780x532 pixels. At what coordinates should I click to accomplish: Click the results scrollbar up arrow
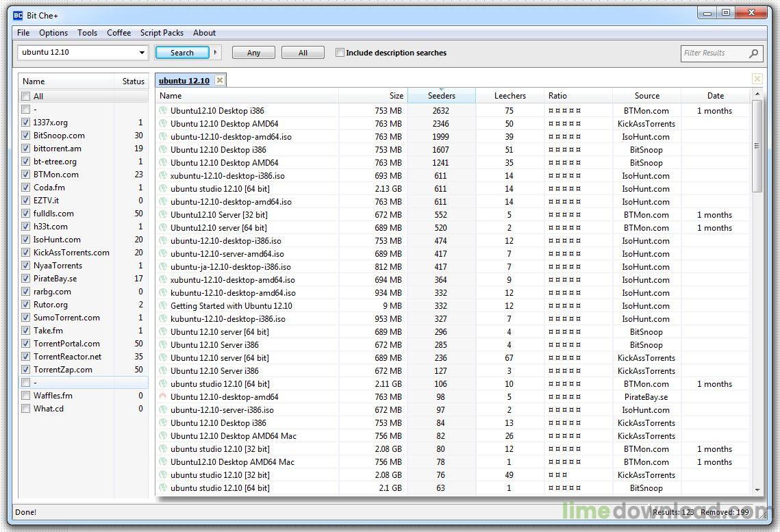(757, 94)
